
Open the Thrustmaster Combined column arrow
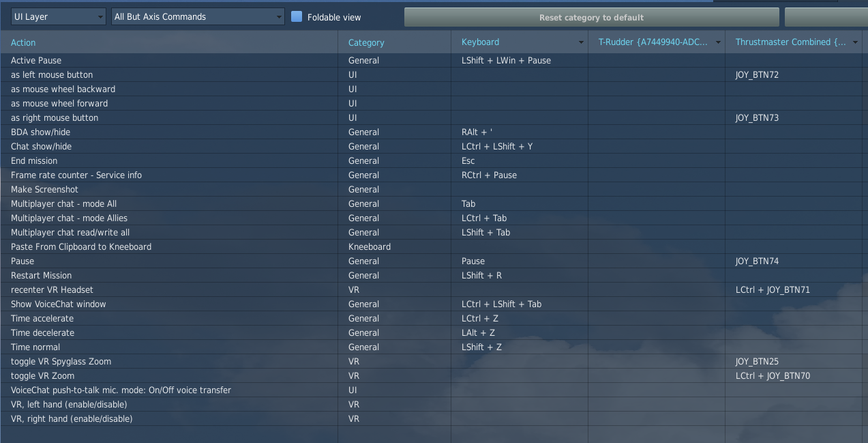(855, 42)
